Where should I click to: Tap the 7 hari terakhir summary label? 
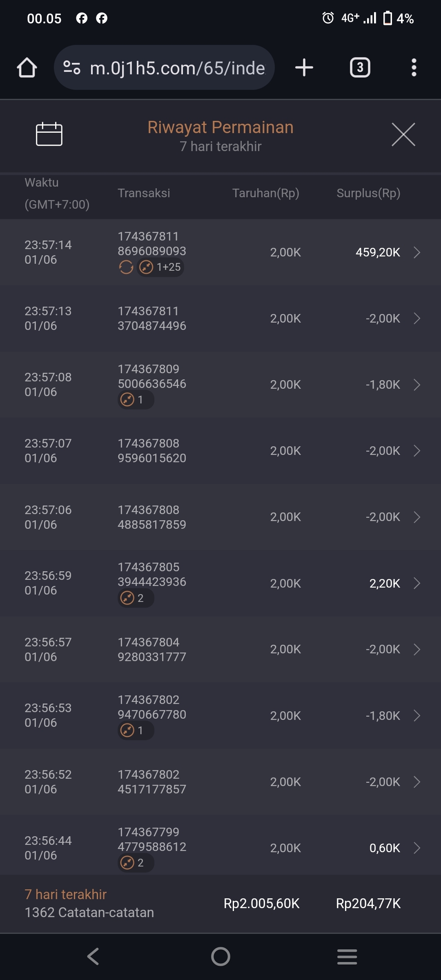point(65,894)
